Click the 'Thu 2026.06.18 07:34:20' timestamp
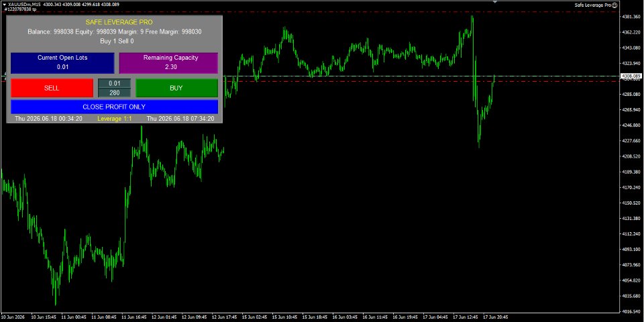The width and height of the screenshot is (644, 322). point(180,119)
